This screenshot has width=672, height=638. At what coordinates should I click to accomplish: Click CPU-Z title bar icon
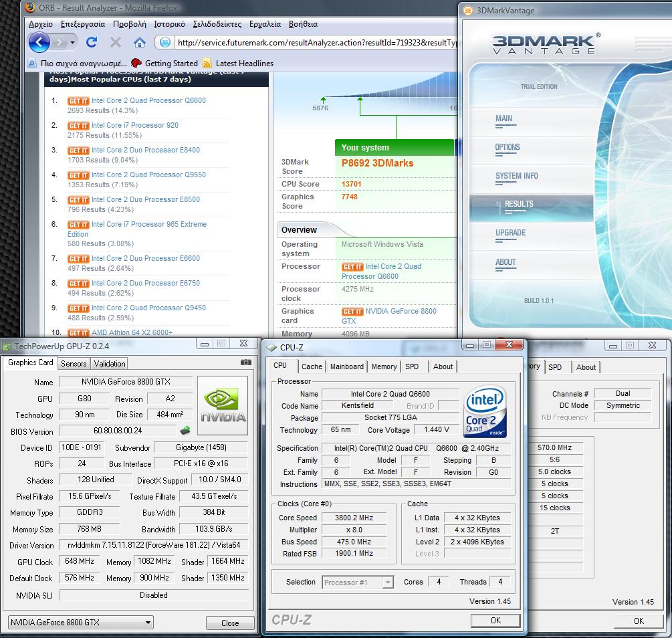[x=271, y=347]
